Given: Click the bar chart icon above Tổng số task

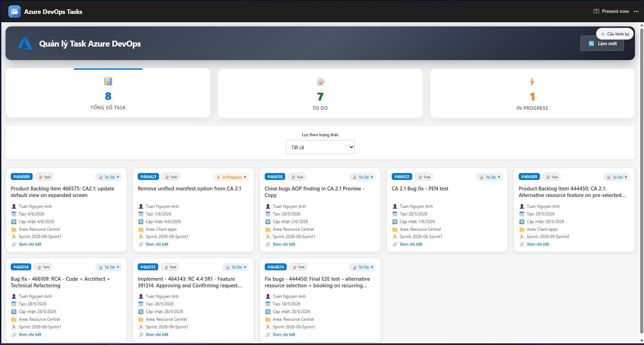Looking at the screenshot, I should click(108, 81).
